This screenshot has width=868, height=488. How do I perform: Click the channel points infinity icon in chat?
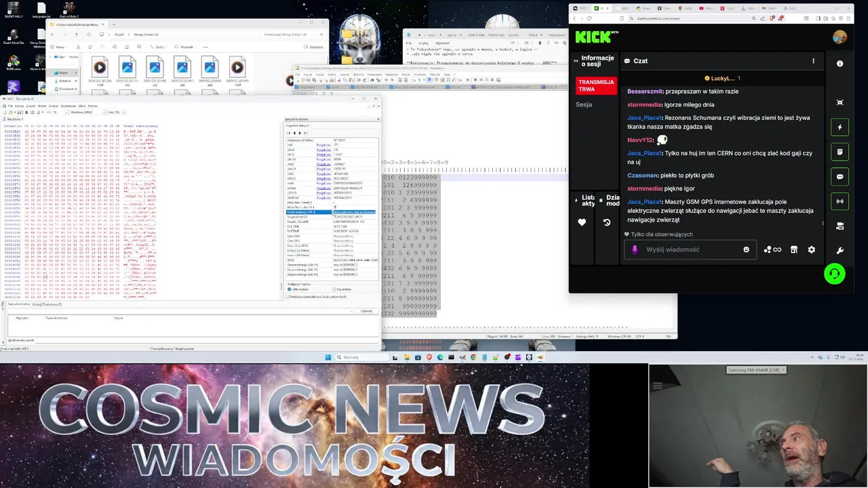click(772, 250)
